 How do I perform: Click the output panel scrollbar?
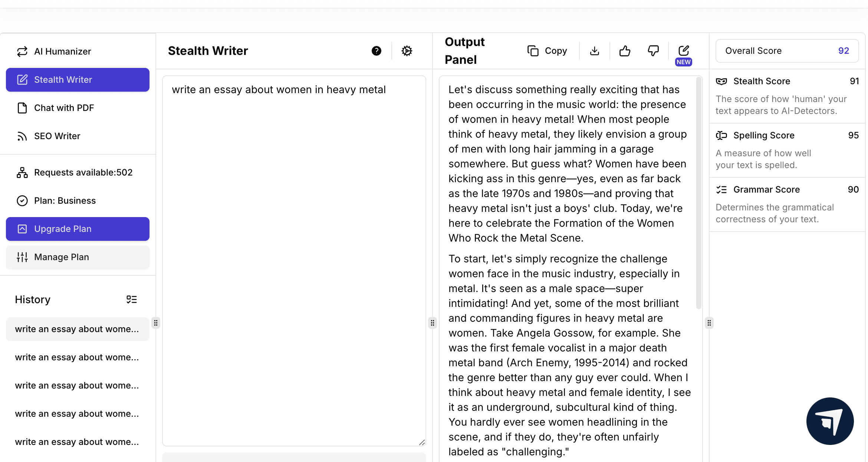[x=698, y=193]
